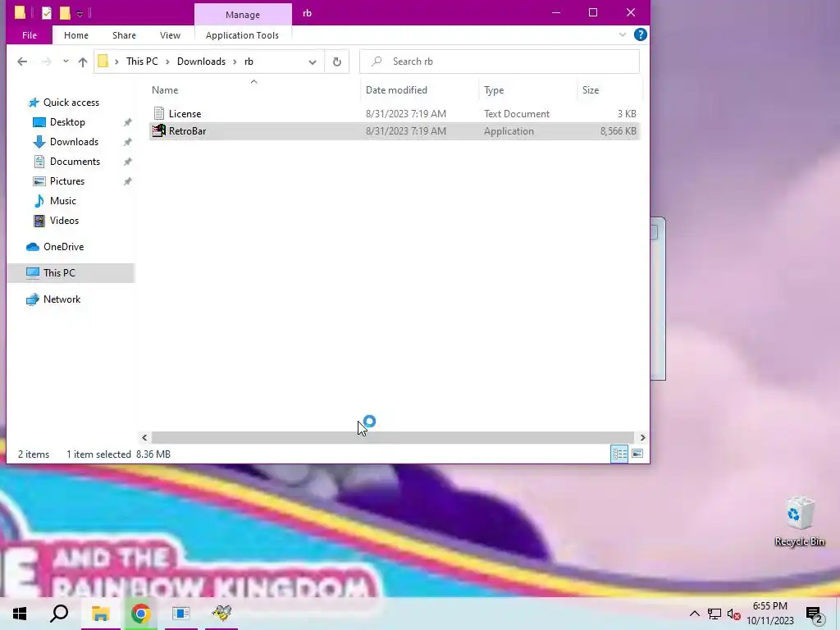Click the Back navigation arrow

pyautogui.click(x=22, y=62)
